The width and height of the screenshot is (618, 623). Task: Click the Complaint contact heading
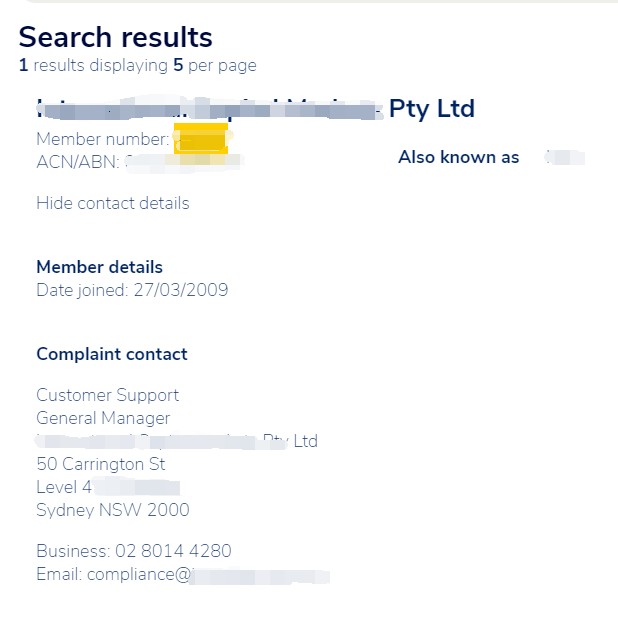[111, 354]
